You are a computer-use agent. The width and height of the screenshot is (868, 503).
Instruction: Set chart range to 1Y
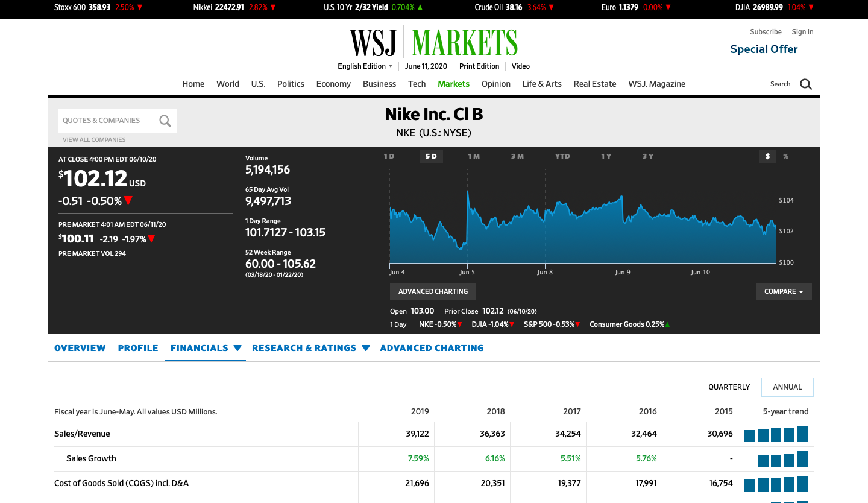pos(606,156)
